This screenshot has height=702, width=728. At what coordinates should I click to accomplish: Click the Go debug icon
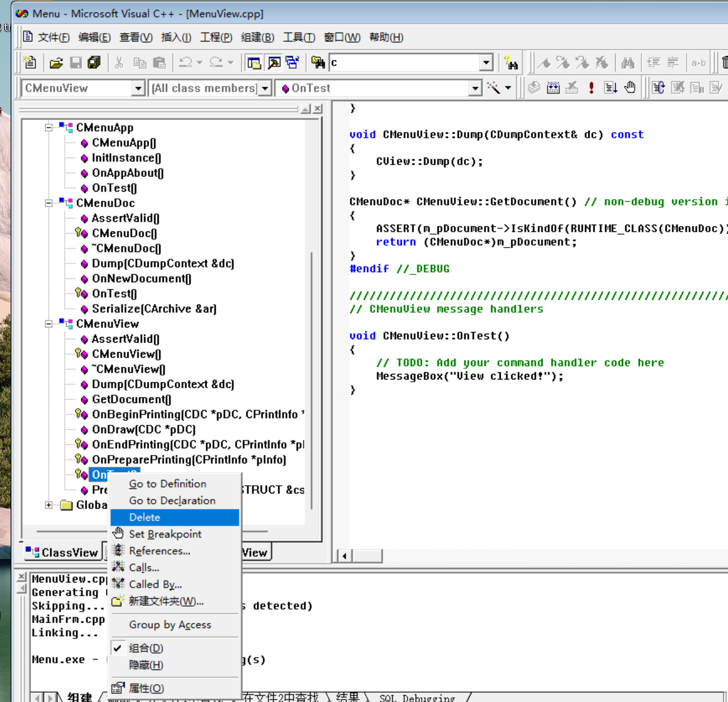click(611, 88)
